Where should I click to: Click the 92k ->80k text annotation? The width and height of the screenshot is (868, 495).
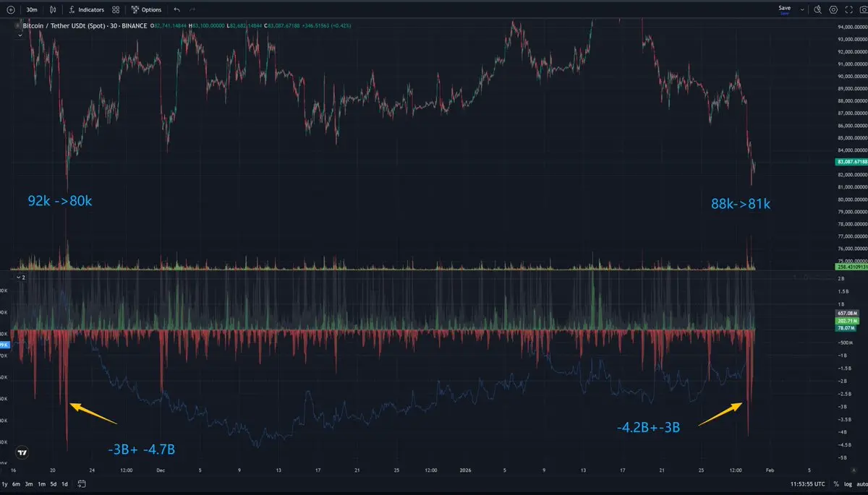pos(60,200)
